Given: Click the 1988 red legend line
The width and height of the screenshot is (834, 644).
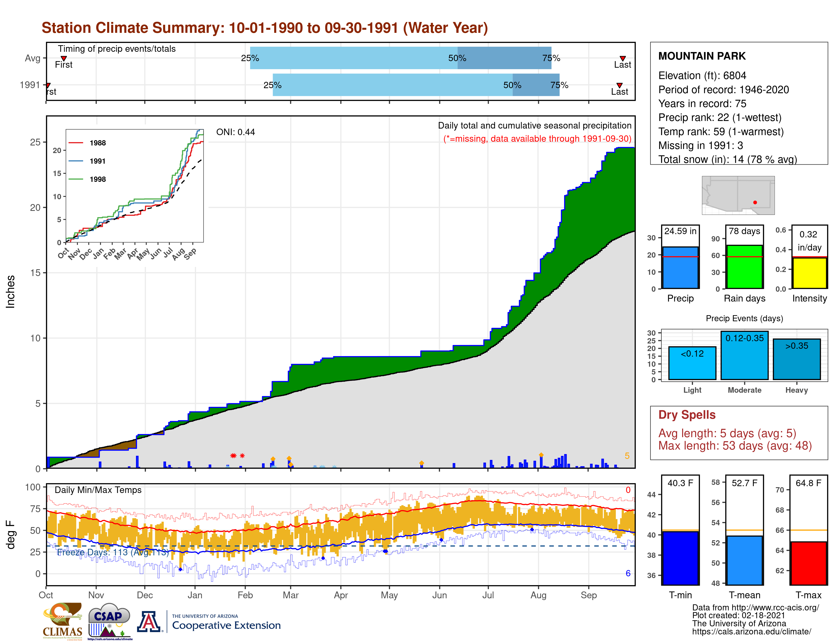Looking at the screenshot, I should pos(76,143).
